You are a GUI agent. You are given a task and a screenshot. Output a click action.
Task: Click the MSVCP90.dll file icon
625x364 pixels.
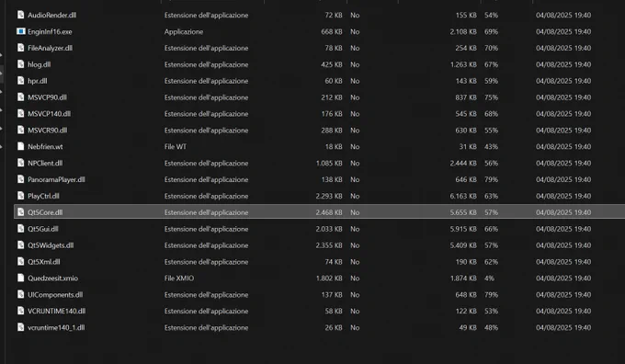coord(21,97)
